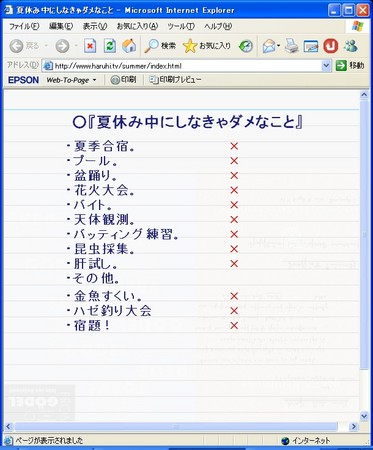
Task: Open the History clock icon
Action: click(x=246, y=46)
